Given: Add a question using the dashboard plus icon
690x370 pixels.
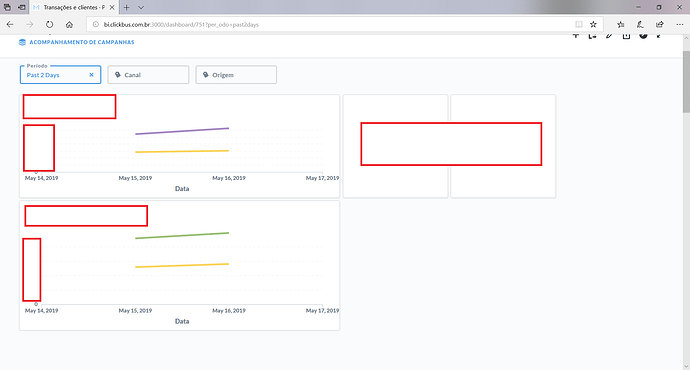Looking at the screenshot, I should click(576, 36).
